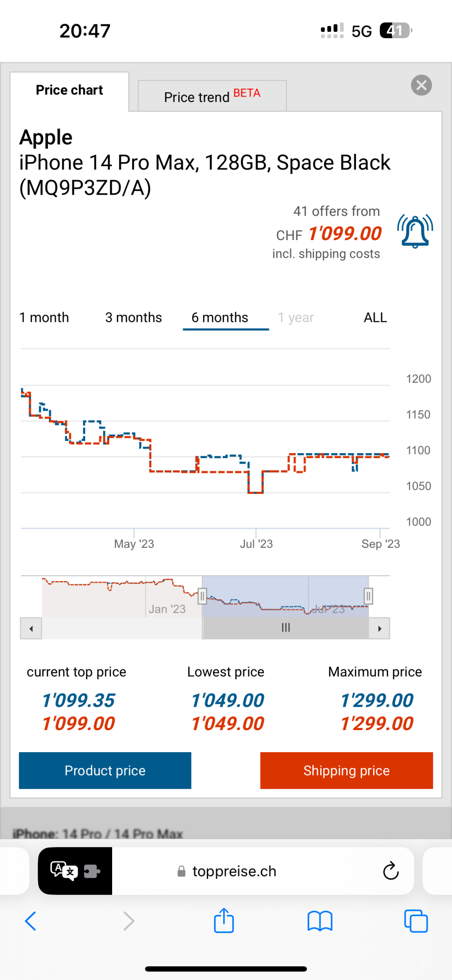Image resolution: width=452 pixels, height=980 pixels.
Task: Show open Safari tabs overview
Action: (416, 921)
